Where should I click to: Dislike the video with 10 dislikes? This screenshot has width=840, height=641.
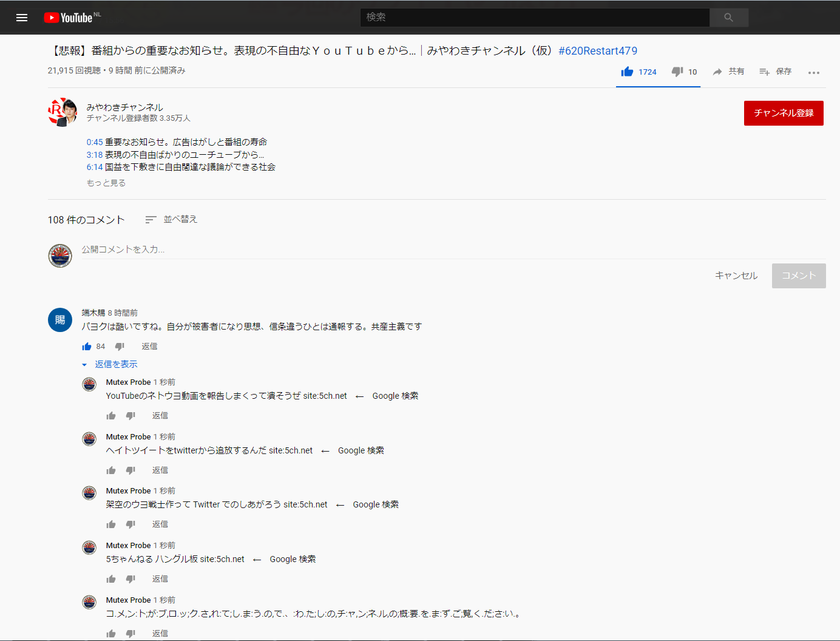click(677, 72)
